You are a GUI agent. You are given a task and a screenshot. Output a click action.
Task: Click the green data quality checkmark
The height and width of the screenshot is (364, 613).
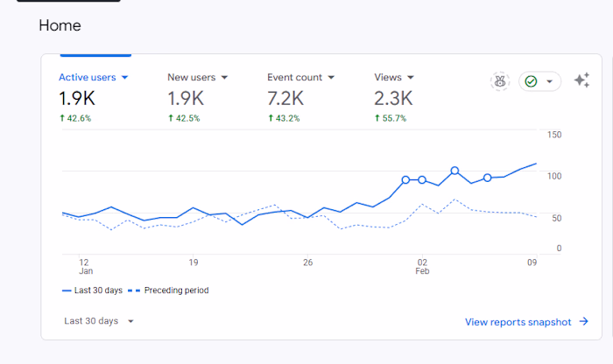coord(531,81)
